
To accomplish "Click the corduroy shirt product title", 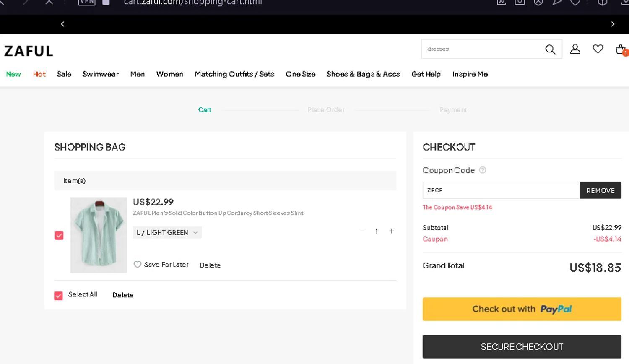I will 218,213.
